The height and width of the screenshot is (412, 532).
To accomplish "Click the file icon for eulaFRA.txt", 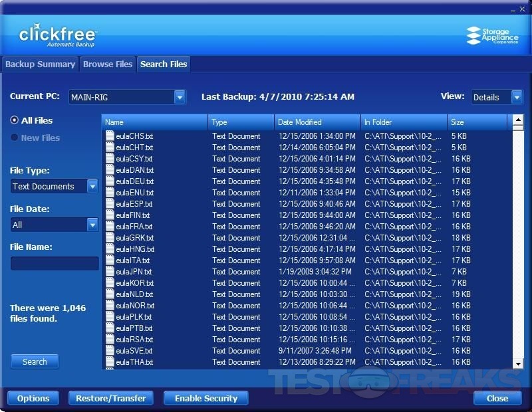I will coord(110,227).
